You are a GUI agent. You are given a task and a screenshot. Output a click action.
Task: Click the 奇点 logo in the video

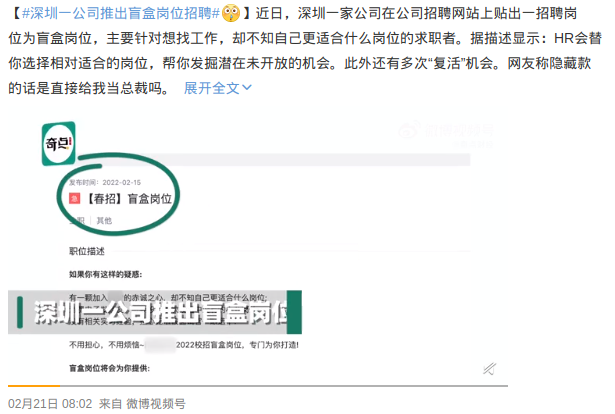click(59, 143)
